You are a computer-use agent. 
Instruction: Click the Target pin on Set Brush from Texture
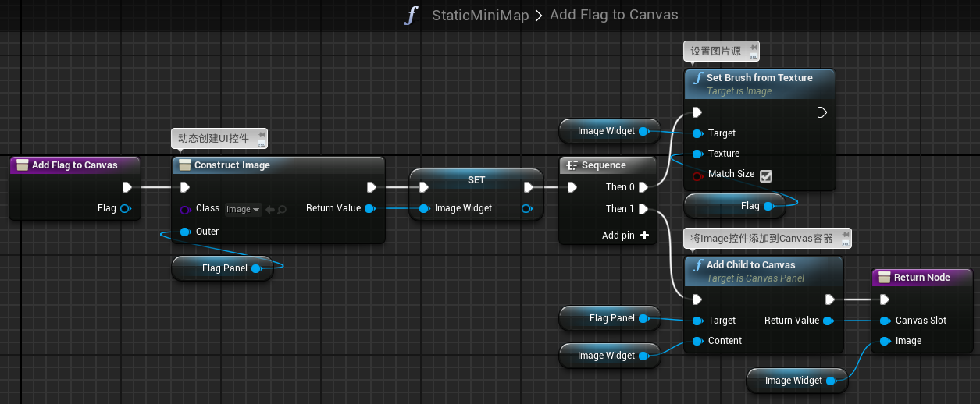point(697,133)
